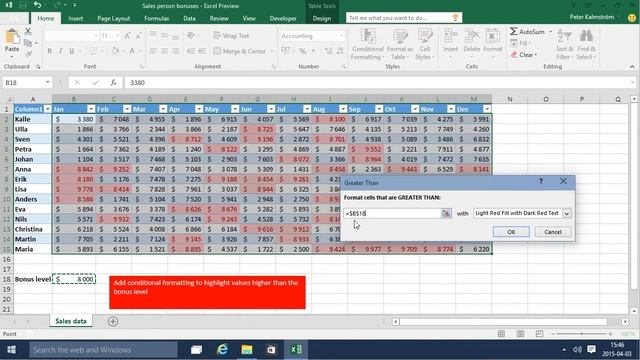This screenshot has width=640, height=360.
Task: Open File Explorer from taskbar
Action: (247, 350)
